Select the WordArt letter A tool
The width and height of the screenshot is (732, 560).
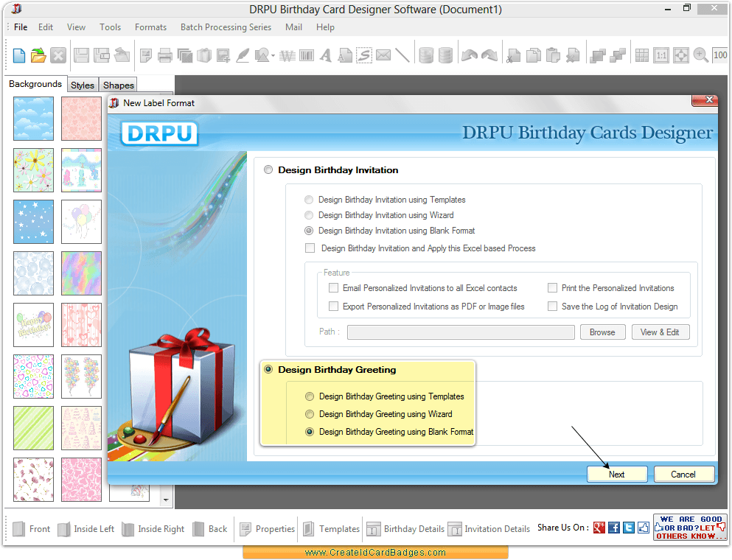point(326,55)
